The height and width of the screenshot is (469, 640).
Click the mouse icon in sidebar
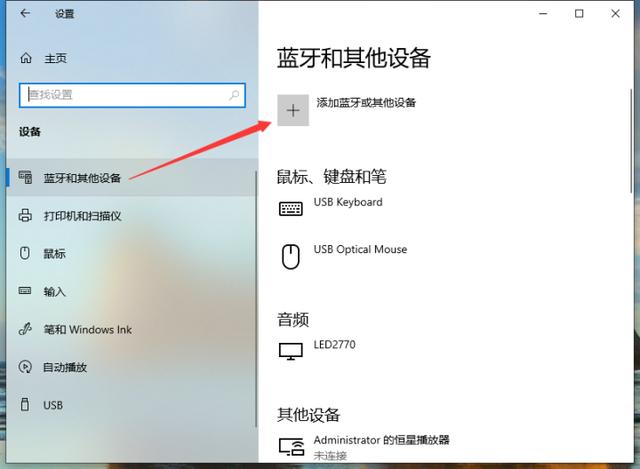25,253
